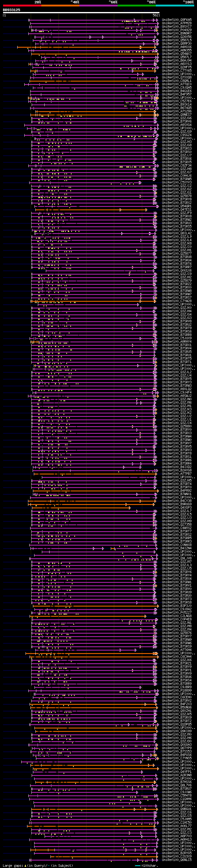Screen dimensions: 197x868
Task: Click label UniRef100_Q25877
Action: coord(177,253)
